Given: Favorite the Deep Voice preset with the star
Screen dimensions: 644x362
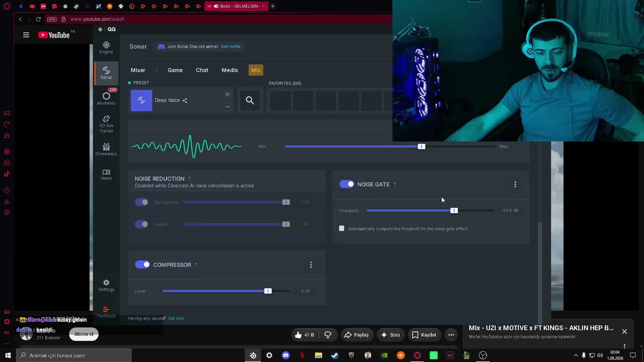Looking at the screenshot, I should tap(227, 94).
